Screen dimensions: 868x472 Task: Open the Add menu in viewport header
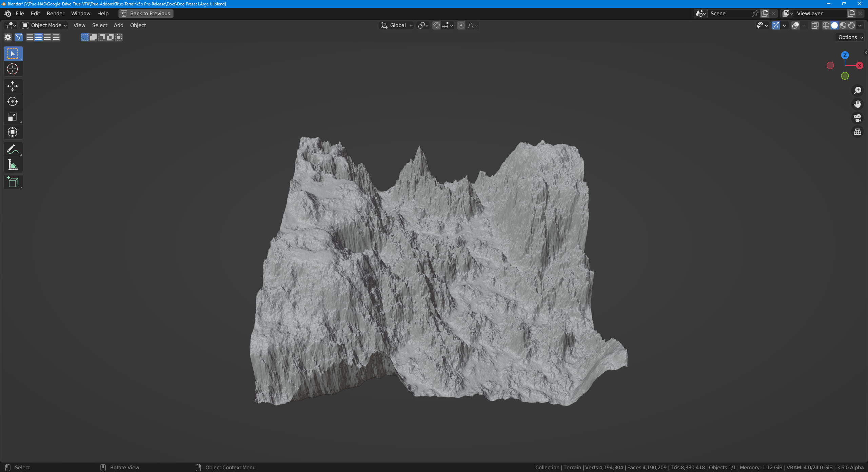[118, 25]
